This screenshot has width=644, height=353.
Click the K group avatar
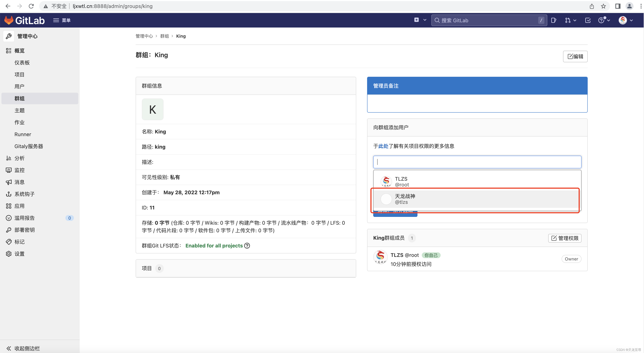153,109
